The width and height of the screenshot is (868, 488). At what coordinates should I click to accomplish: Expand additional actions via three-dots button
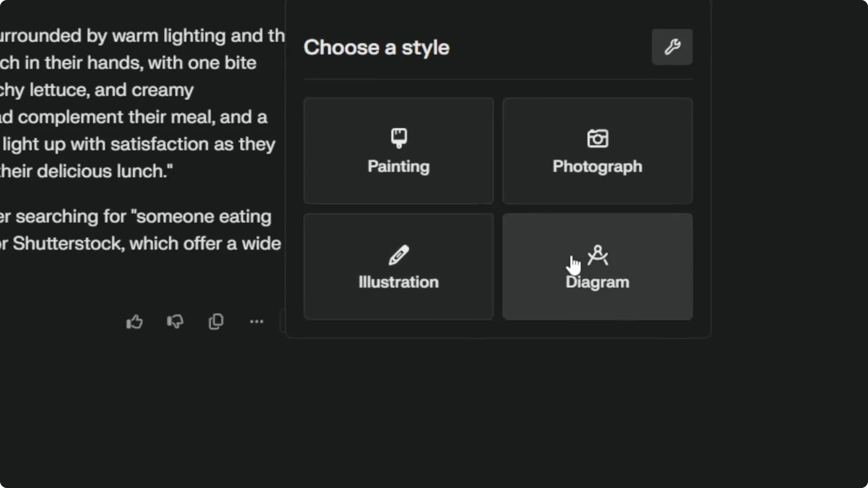tap(256, 322)
